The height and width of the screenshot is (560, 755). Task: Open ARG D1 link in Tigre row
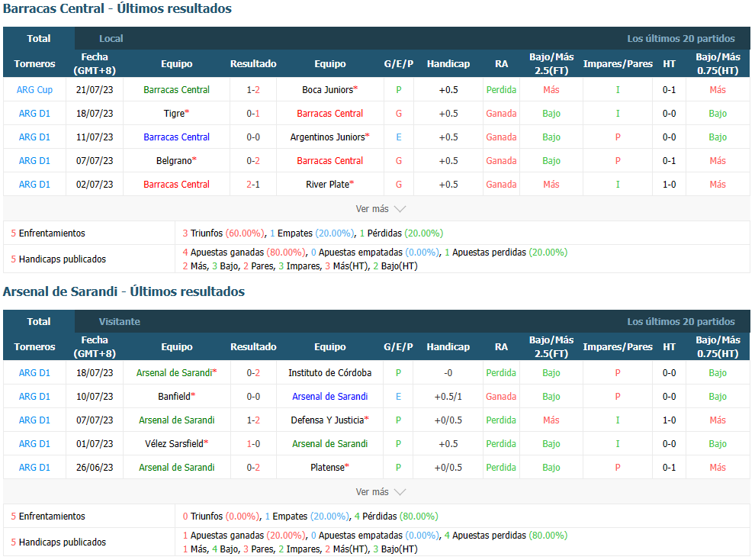pyautogui.click(x=34, y=114)
